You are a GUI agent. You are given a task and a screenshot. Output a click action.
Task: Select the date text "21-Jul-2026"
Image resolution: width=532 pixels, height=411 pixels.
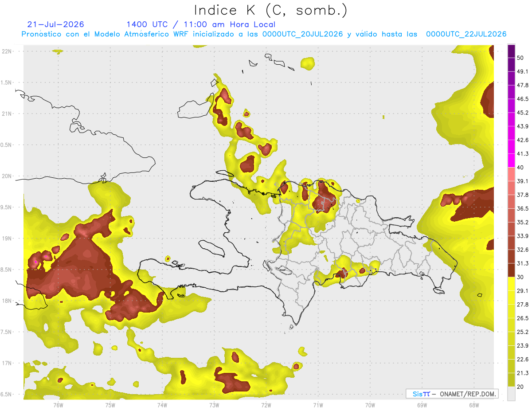click(55, 24)
